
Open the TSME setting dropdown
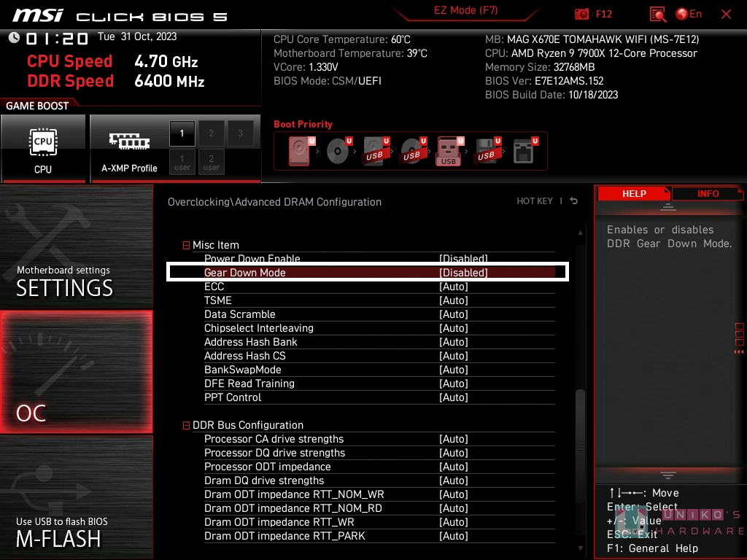[x=379, y=300]
